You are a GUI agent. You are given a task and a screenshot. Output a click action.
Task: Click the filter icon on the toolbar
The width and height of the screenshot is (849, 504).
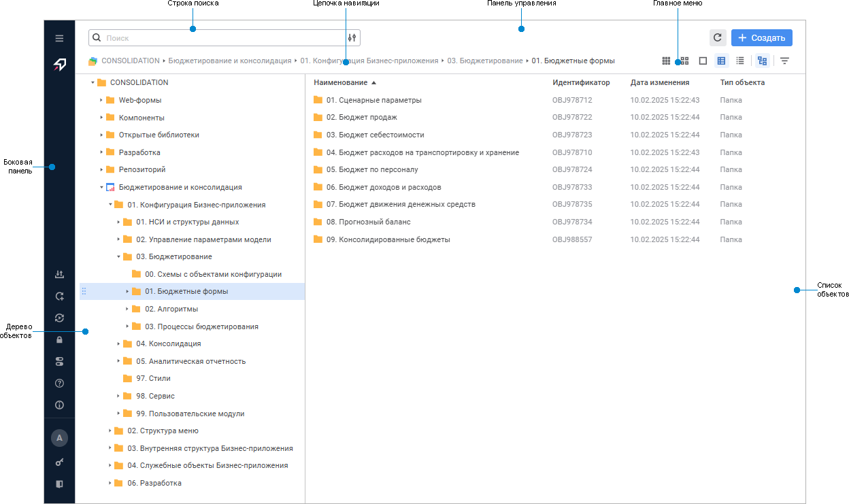[785, 60]
